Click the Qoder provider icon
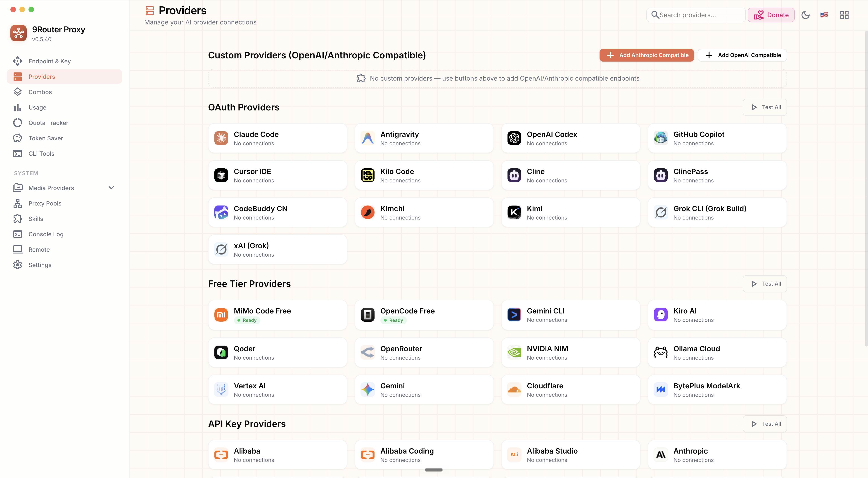 [x=221, y=353]
